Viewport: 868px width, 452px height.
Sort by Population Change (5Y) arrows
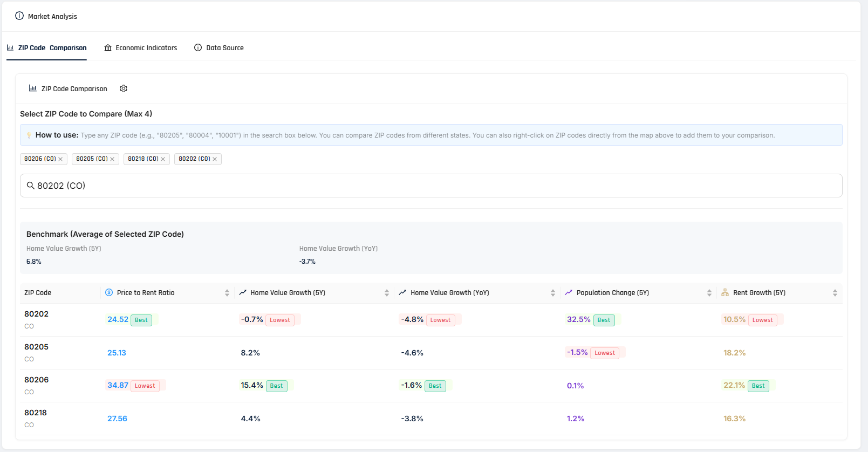[709, 293]
